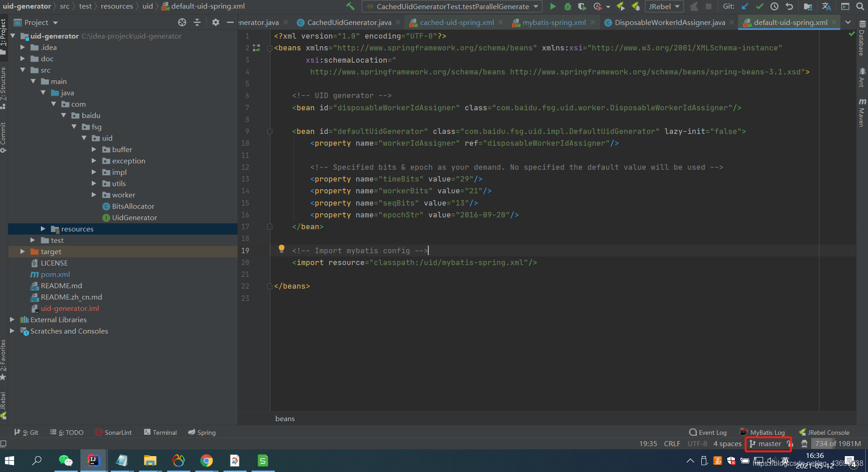Open the JRebel dropdown in toolbar
Screen dimensions: 868x472
pyautogui.click(x=665, y=6)
